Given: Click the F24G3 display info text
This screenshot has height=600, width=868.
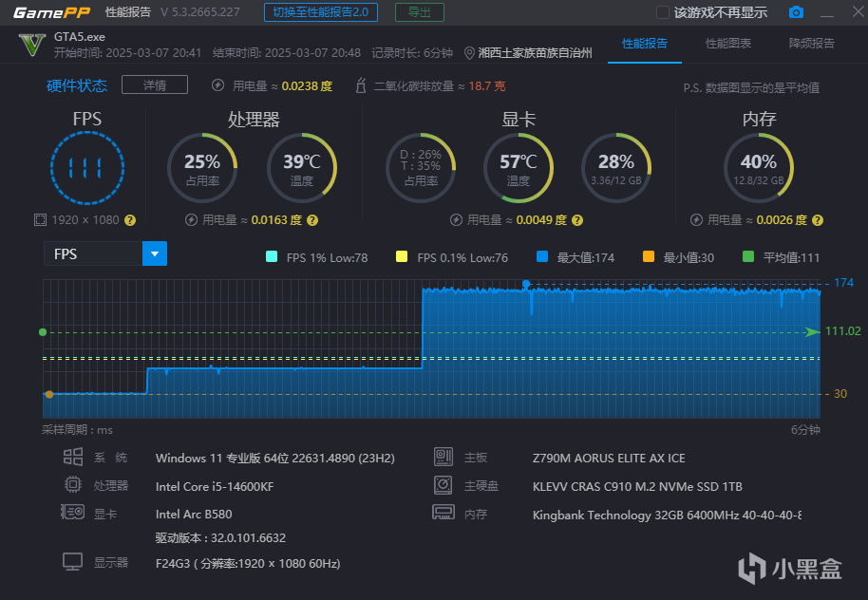Looking at the screenshot, I should [x=248, y=564].
